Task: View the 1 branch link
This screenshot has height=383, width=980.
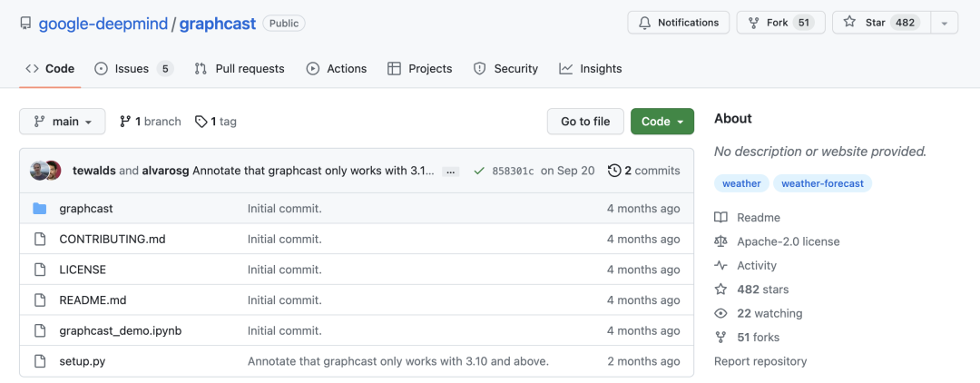Action: pos(150,122)
